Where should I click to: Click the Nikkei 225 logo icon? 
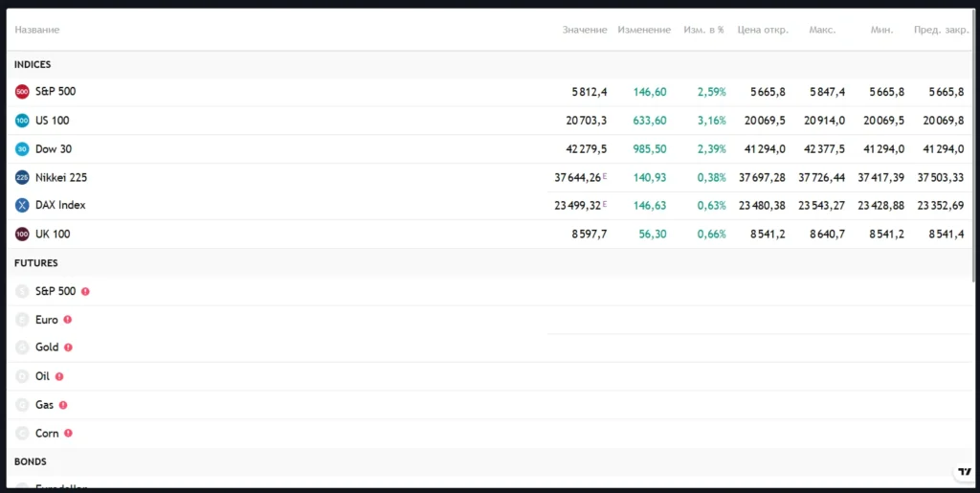22,177
